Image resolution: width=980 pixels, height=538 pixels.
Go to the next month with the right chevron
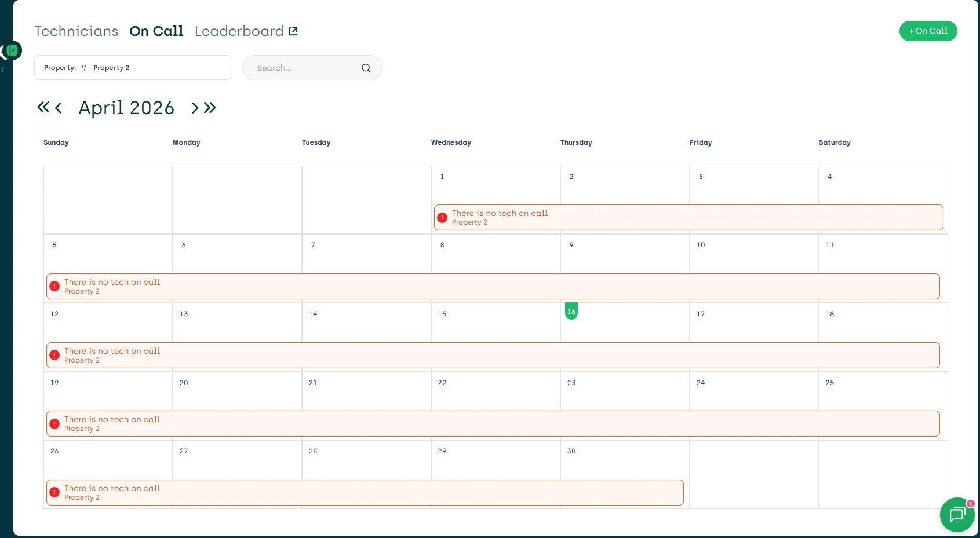[195, 108]
